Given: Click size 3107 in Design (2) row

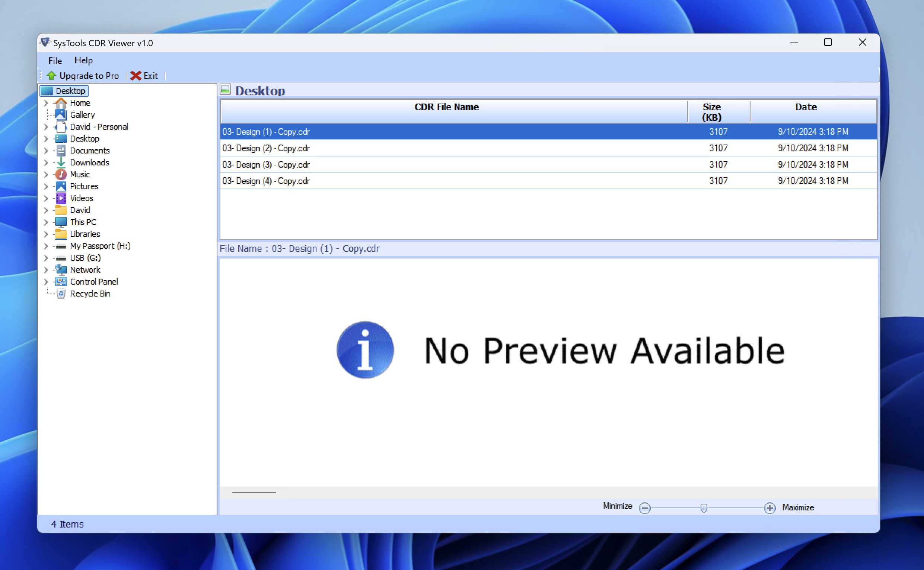Looking at the screenshot, I should coord(719,148).
